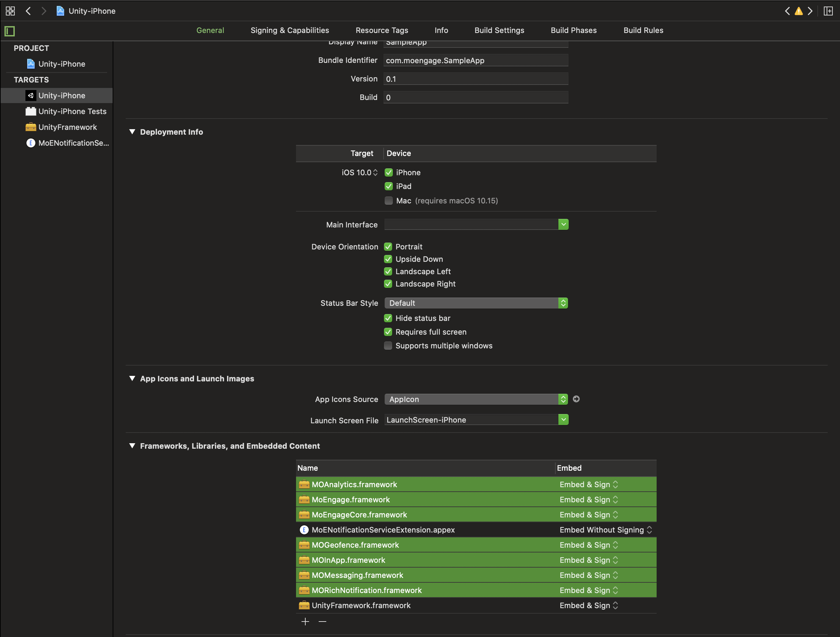Click the UnityFramework.framework toolbox icon
840x637 pixels.
[x=304, y=605]
